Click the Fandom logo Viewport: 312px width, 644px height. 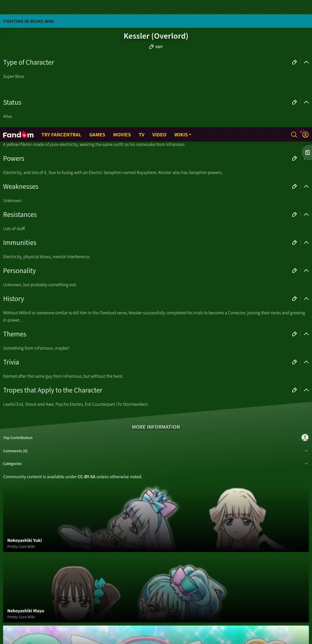[18, 135]
